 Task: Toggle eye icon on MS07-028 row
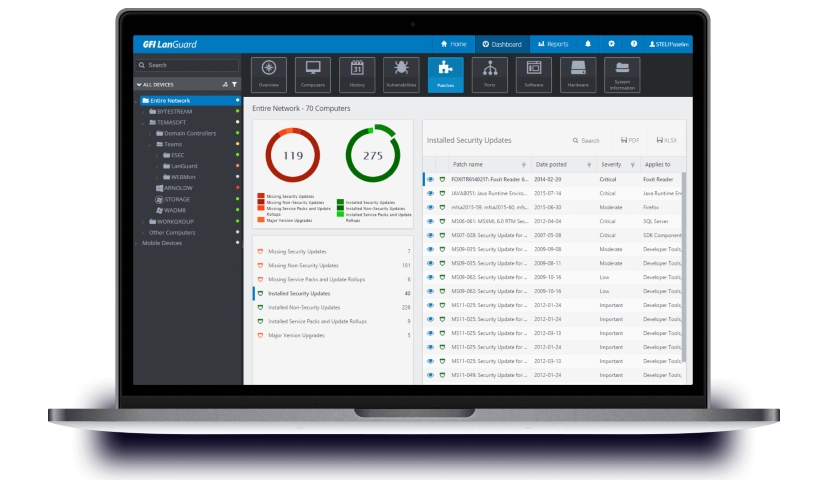point(430,235)
